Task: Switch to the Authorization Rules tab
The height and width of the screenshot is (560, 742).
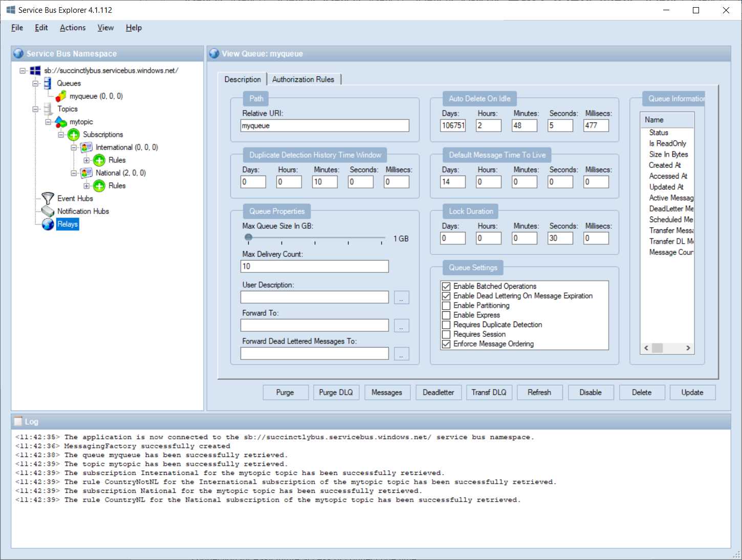Action: click(303, 79)
